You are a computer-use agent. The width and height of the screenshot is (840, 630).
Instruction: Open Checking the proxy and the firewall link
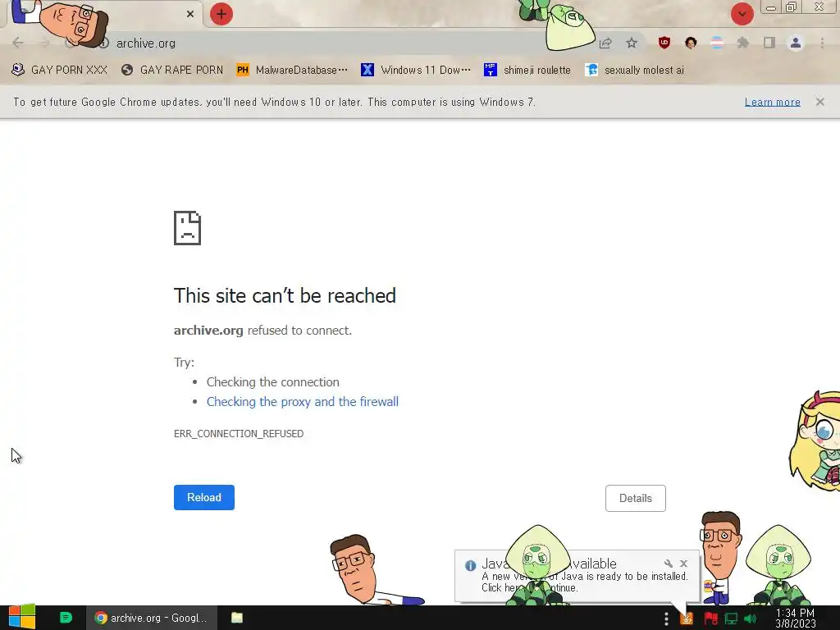point(303,402)
